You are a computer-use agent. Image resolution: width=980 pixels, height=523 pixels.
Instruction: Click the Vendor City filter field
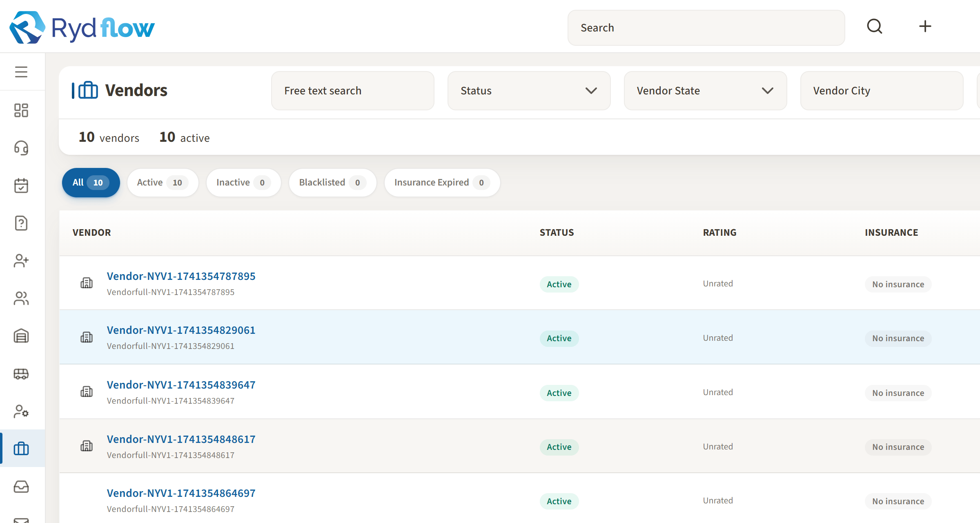(x=882, y=91)
